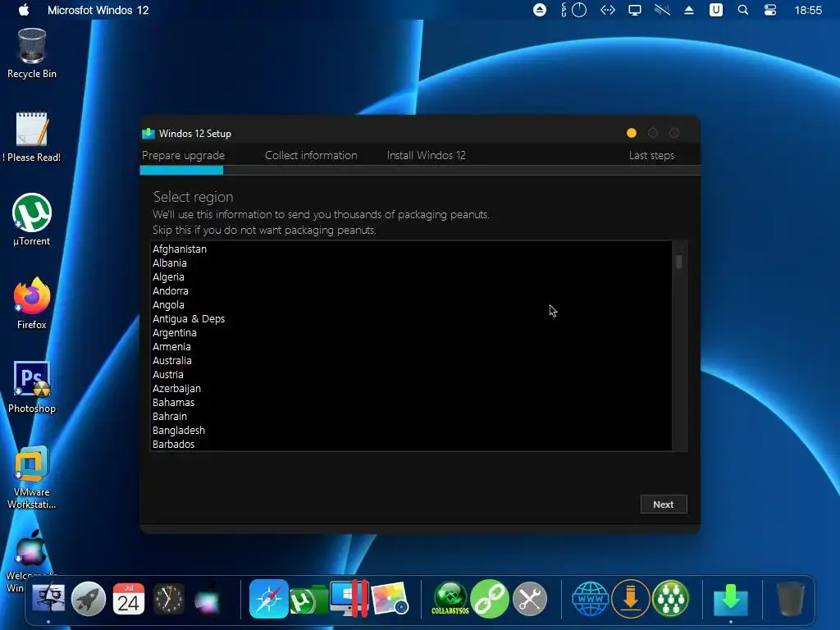Open the Apple logo menu

click(x=24, y=10)
